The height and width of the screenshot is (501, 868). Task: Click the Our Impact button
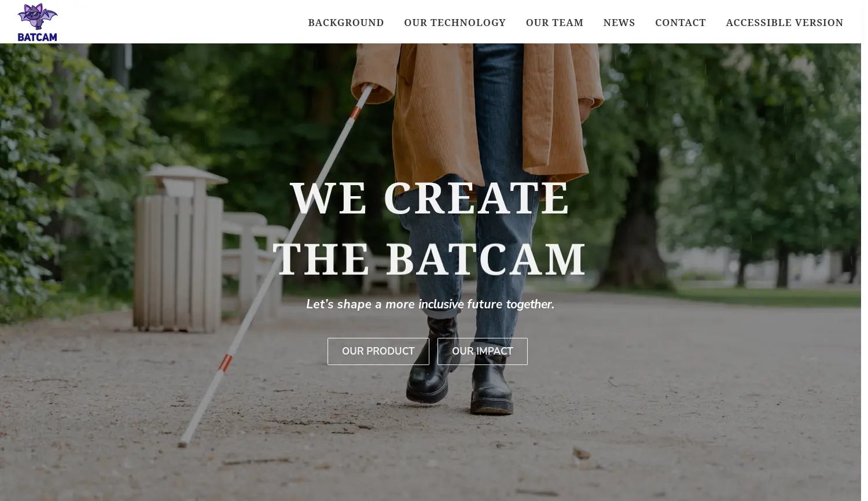point(483,351)
